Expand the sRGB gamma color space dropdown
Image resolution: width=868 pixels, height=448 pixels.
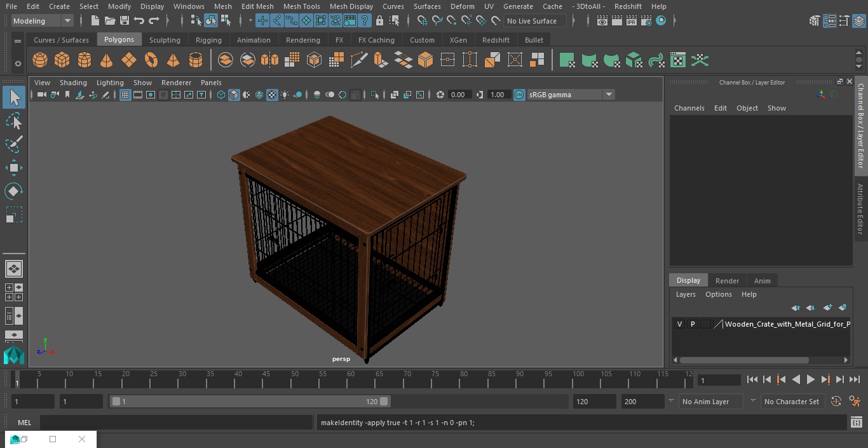click(x=608, y=95)
